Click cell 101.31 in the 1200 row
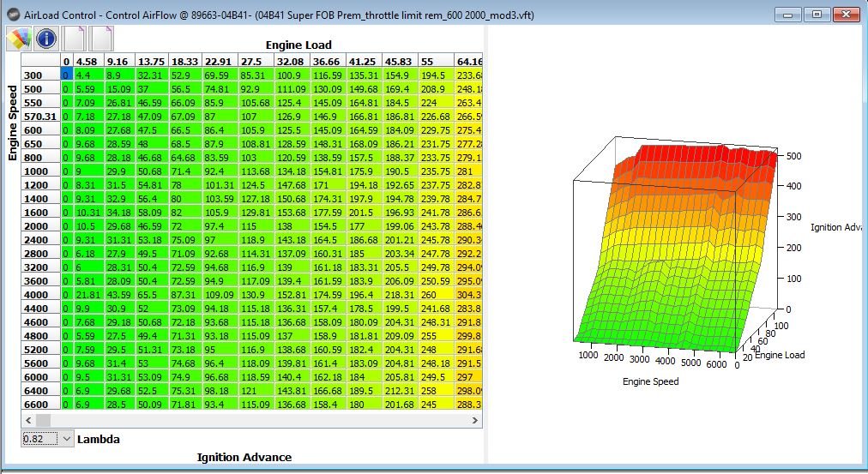The image size is (868, 474). 220,185
